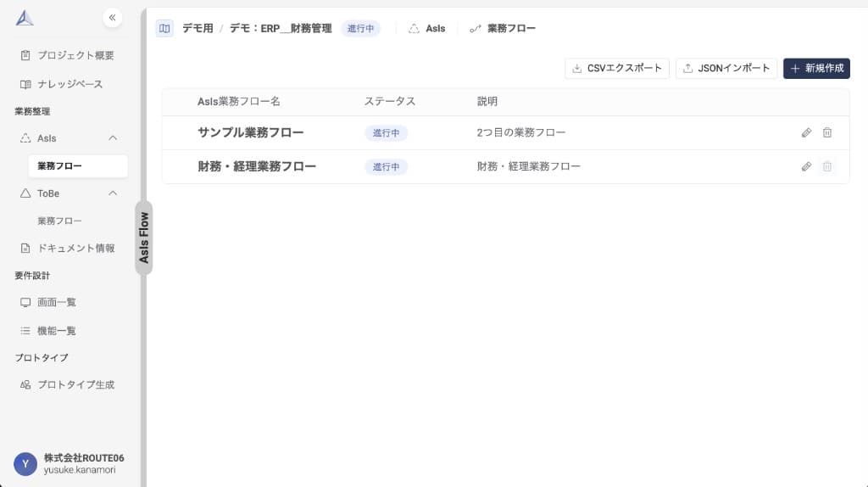Click the プロトタイプ生成 shapes icon
Screen dimensions: 868x487
click(25, 385)
